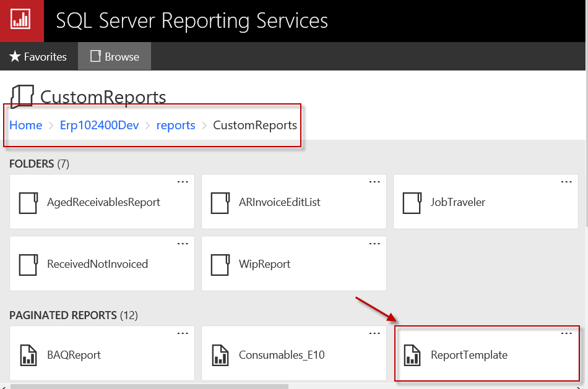Click the WipReport folder icon

(220, 264)
